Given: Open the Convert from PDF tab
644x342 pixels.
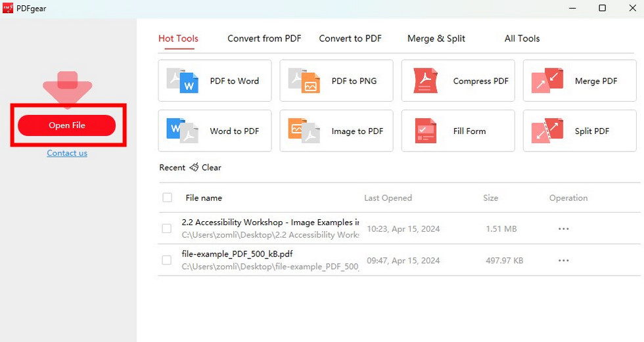Looking at the screenshot, I should [264, 39].
